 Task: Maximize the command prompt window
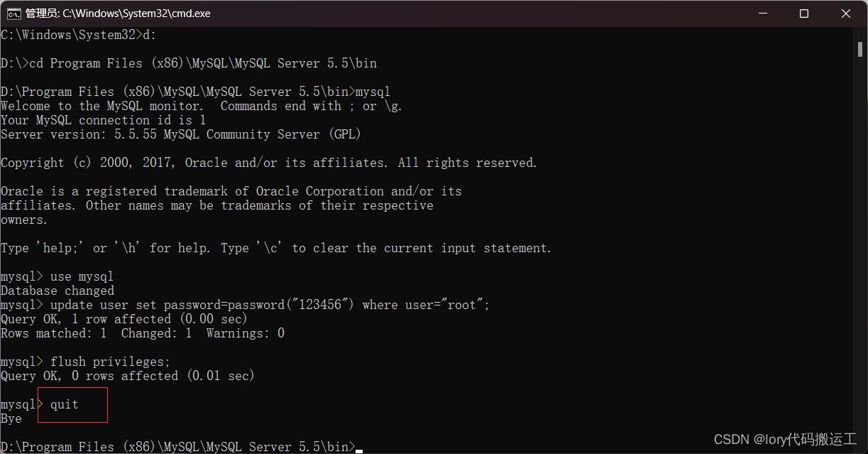coord(804,13)
